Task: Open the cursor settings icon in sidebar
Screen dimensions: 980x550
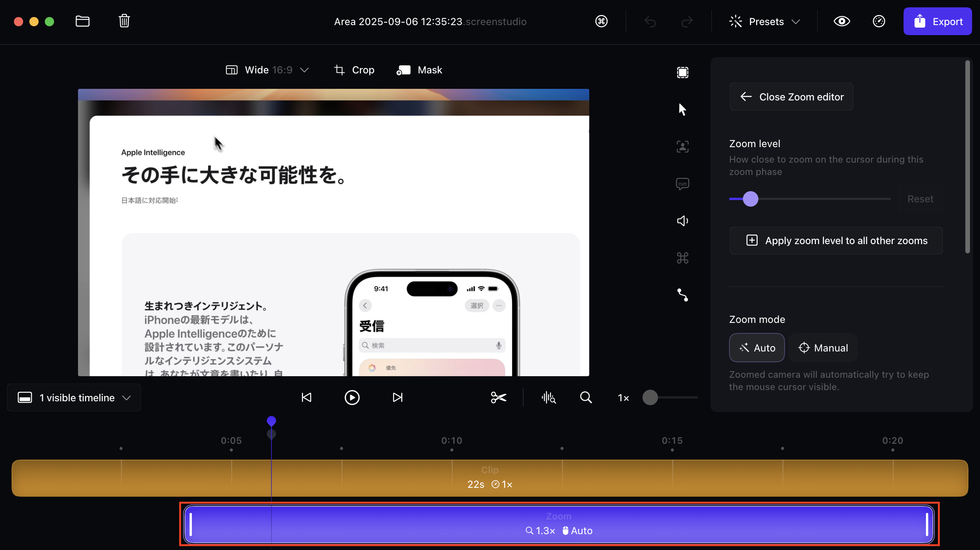Action: coord(682,109)
